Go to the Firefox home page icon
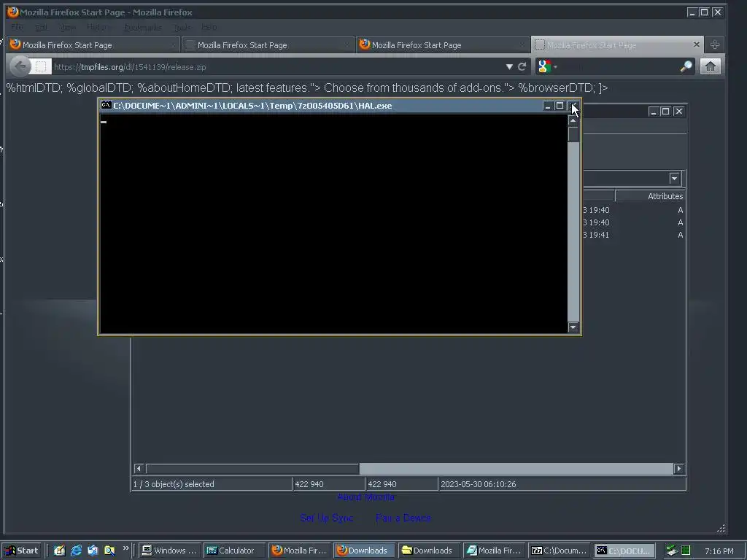747x560 pixels. coord(711,66)
